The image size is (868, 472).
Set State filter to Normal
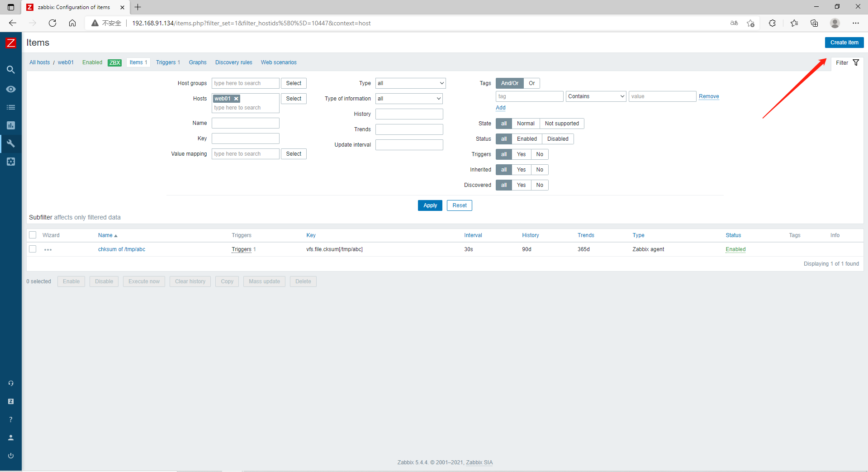[526, 124]
